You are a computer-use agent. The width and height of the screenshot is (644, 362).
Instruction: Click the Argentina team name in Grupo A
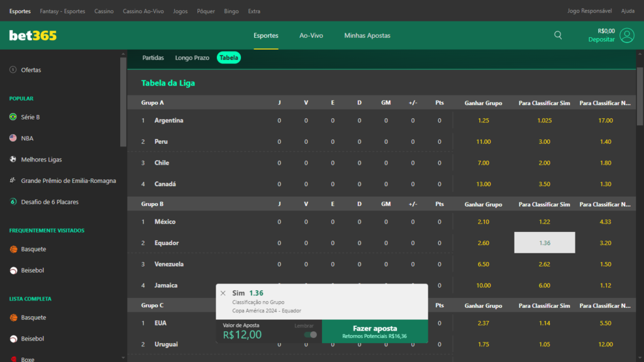click(x=169, y=120)
